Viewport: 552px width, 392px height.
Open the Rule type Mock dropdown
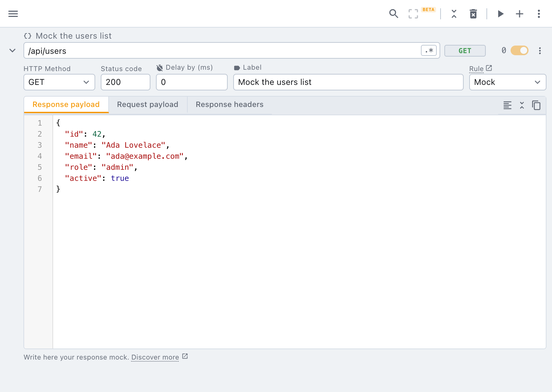click(508, 82)
